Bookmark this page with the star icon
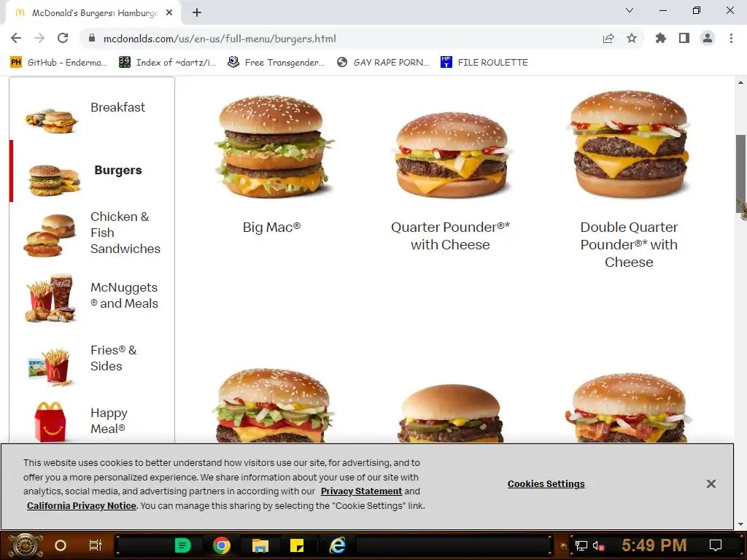Screen dimensions: 747x560 coord(632,38)
